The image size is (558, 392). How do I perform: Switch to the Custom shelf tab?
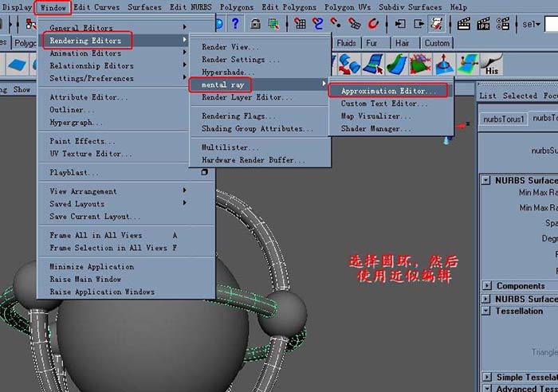[x=437, y=43]
